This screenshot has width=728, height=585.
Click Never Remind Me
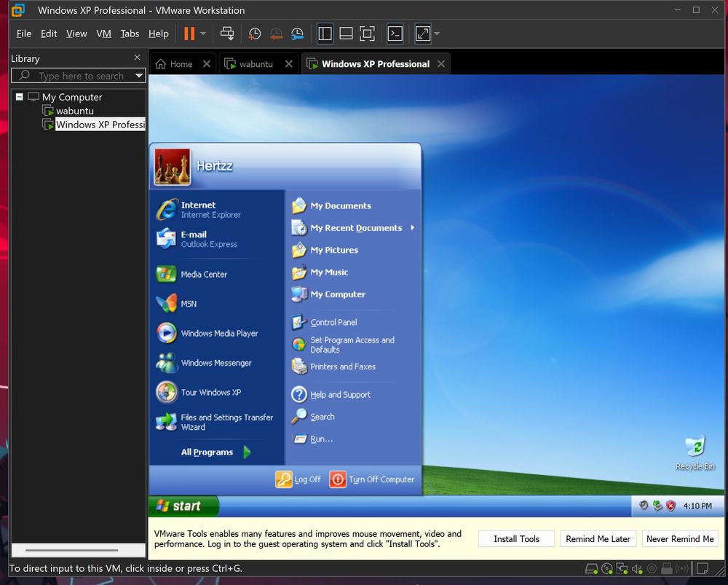[x=680, y=539]
